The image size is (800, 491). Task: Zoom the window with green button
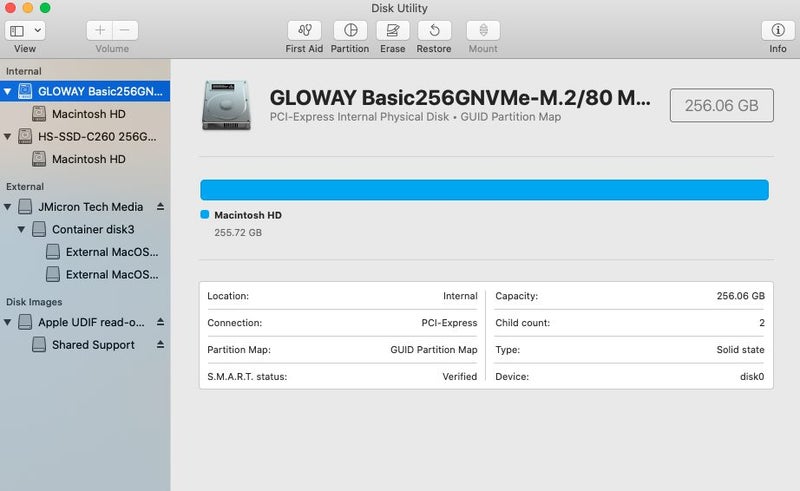(45, 8)
